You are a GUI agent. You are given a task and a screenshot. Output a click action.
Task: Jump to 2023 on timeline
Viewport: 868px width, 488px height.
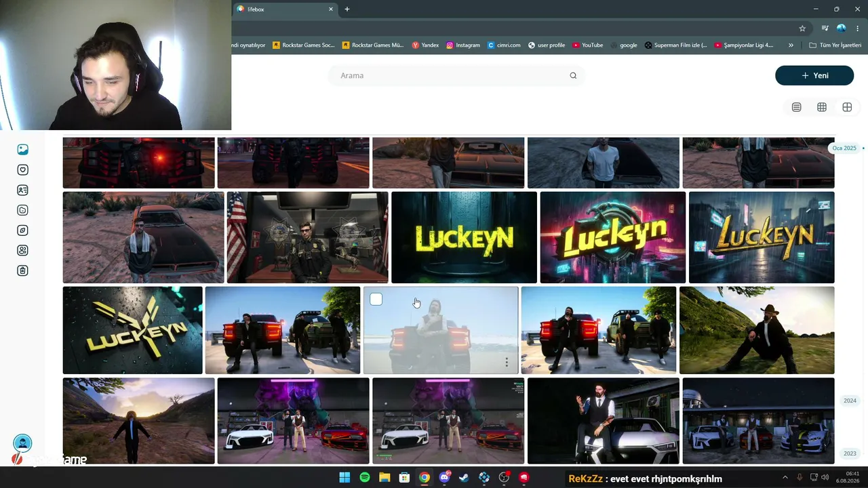pyautogui.click(x=850, y=453)
